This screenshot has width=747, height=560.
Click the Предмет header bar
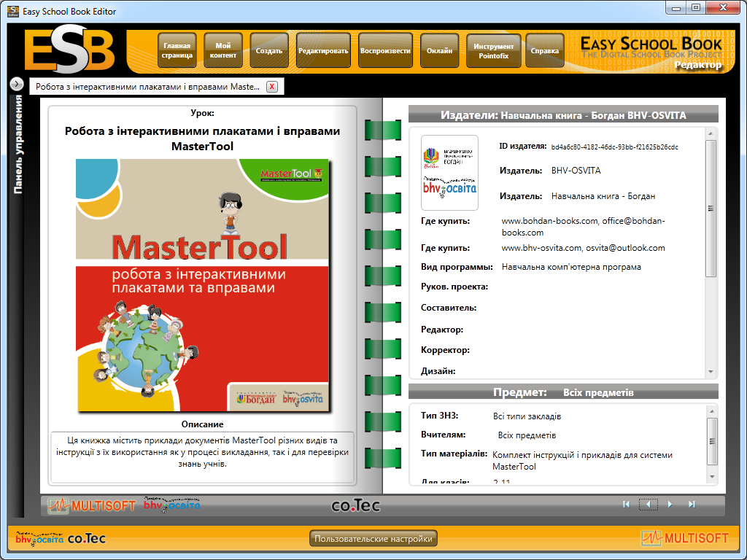[x=563, y=392]
